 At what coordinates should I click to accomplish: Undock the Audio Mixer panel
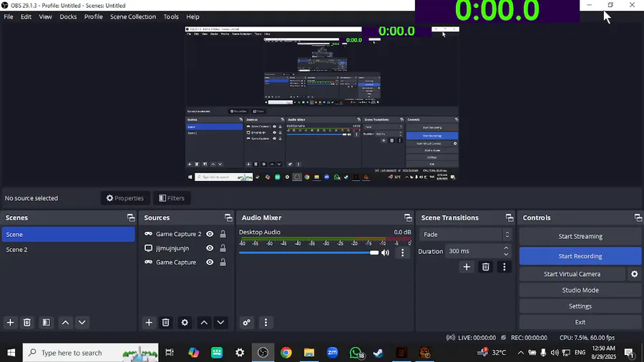(x=408, y=218)
